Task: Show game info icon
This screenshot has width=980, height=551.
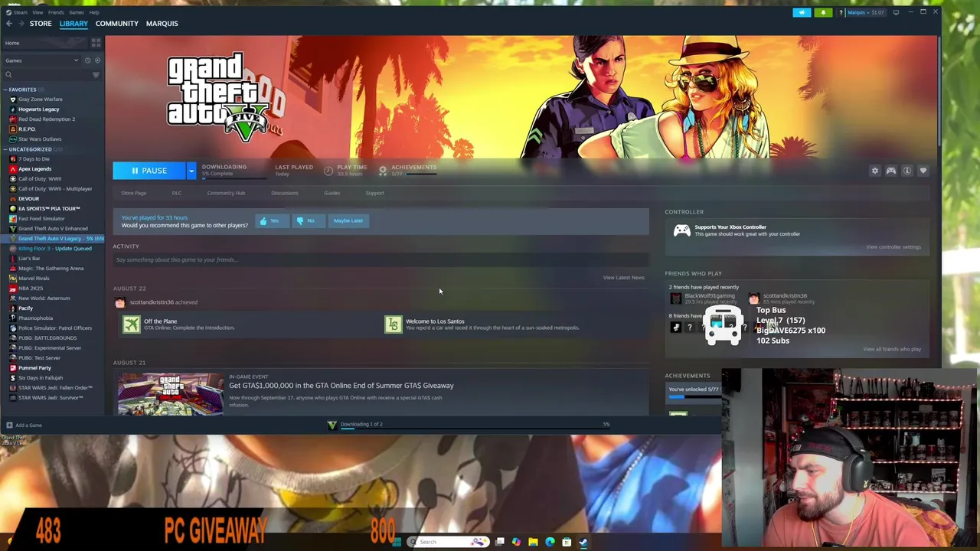Action: pos(906,171)
